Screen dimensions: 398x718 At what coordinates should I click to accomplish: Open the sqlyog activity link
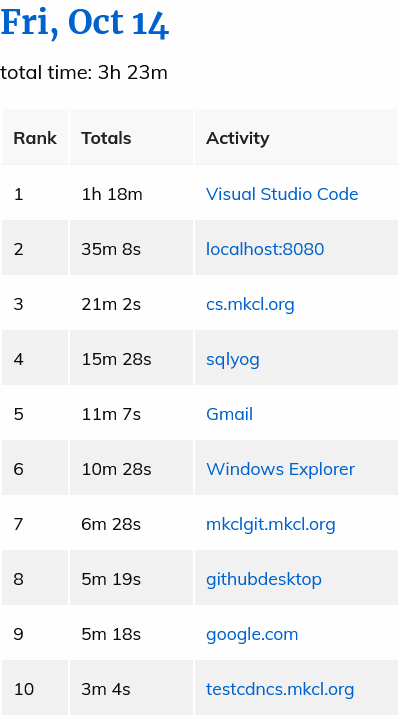[233, 359]
